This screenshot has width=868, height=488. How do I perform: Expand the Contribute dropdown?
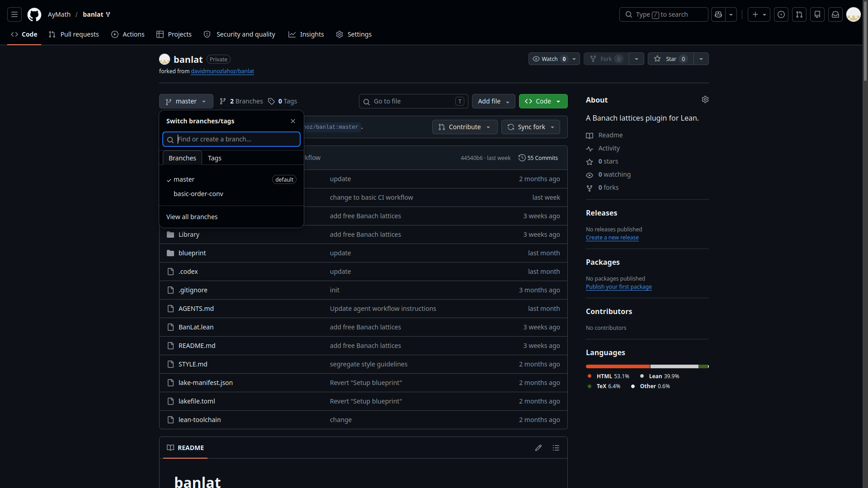(465, 127)
